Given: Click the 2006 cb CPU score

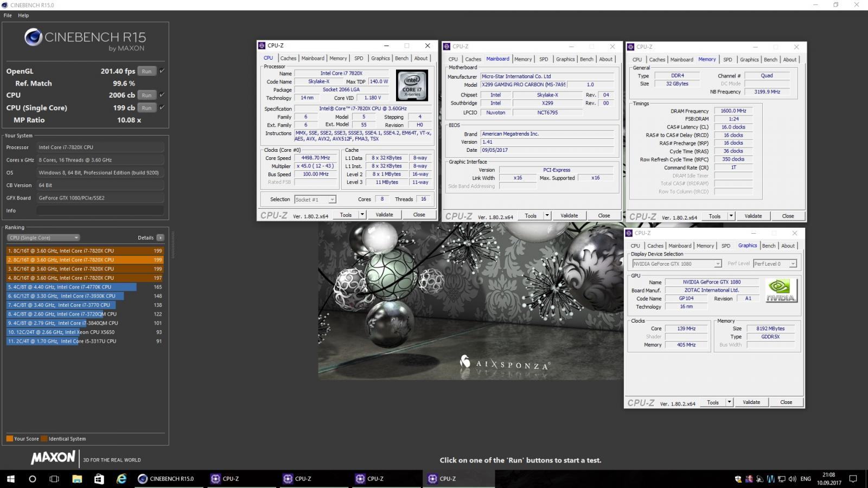Looking at the screenshot, I should (x=122, y=95).
